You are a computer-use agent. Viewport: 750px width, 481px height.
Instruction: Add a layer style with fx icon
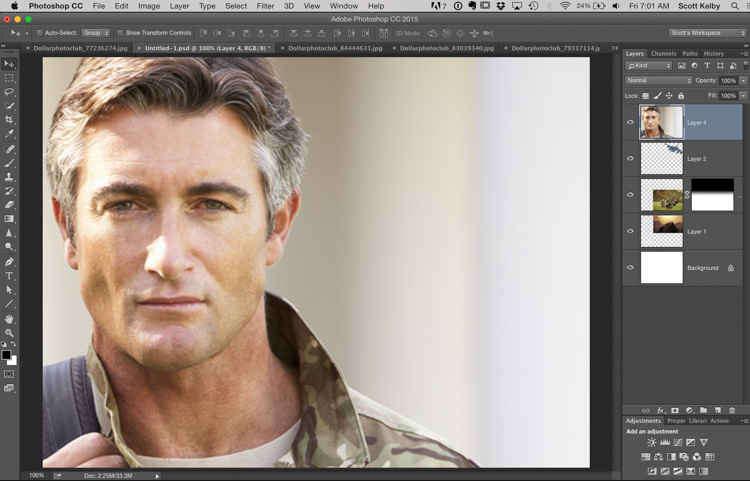pos(661,410)
